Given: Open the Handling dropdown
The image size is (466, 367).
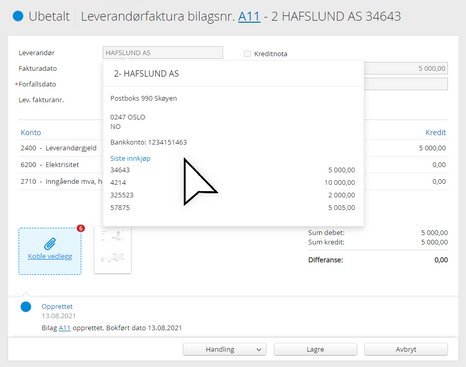Looking at the screenshot, I should click(225, 349).
